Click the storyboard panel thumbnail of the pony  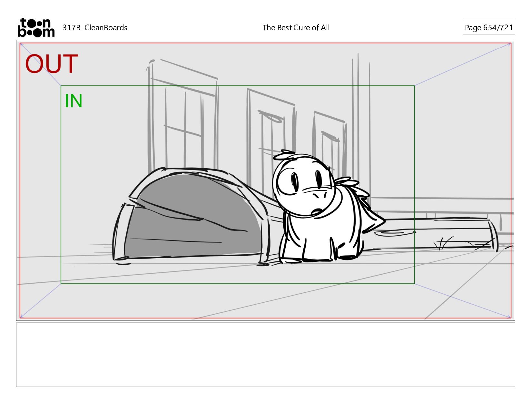pyautogui.click(x=265, y=181)
